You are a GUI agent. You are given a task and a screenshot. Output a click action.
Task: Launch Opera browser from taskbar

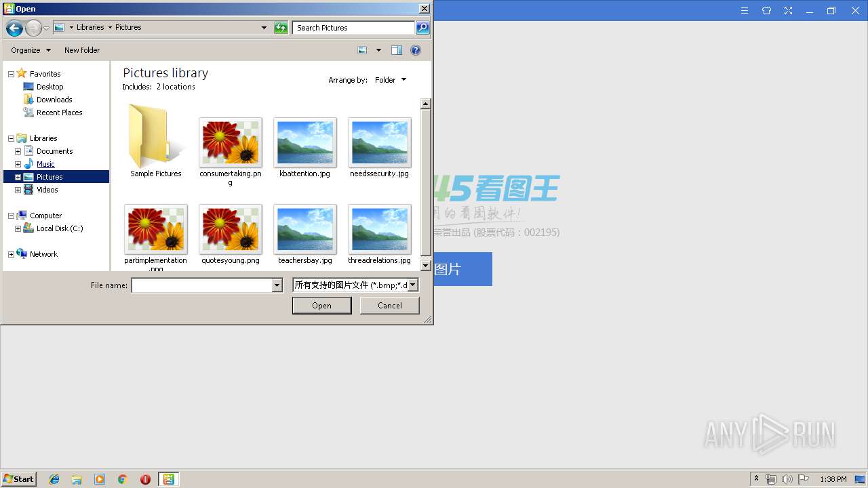(x=145, y=479)
